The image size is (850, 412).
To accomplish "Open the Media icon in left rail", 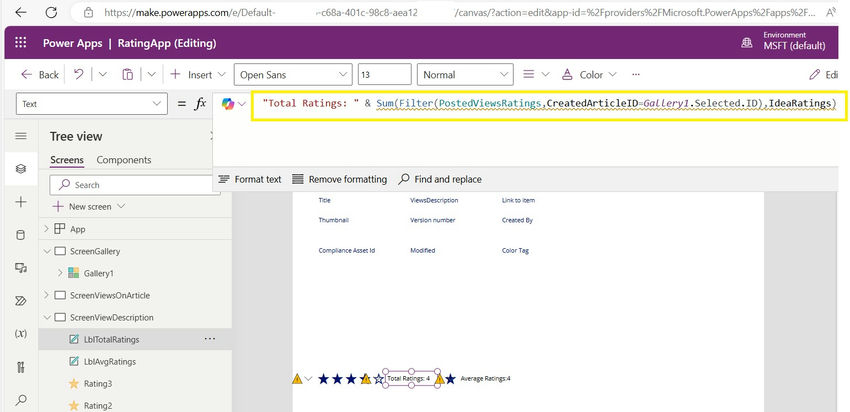I will [21, 268].
